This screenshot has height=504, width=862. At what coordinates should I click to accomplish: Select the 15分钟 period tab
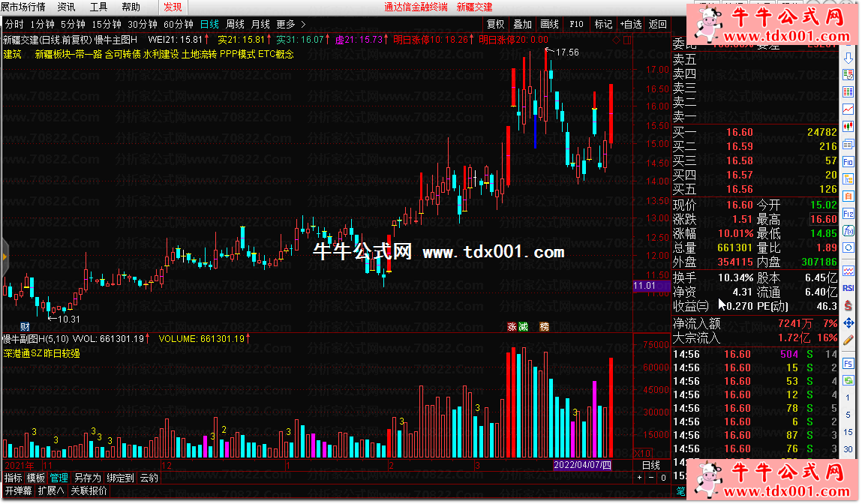(106, 24)
